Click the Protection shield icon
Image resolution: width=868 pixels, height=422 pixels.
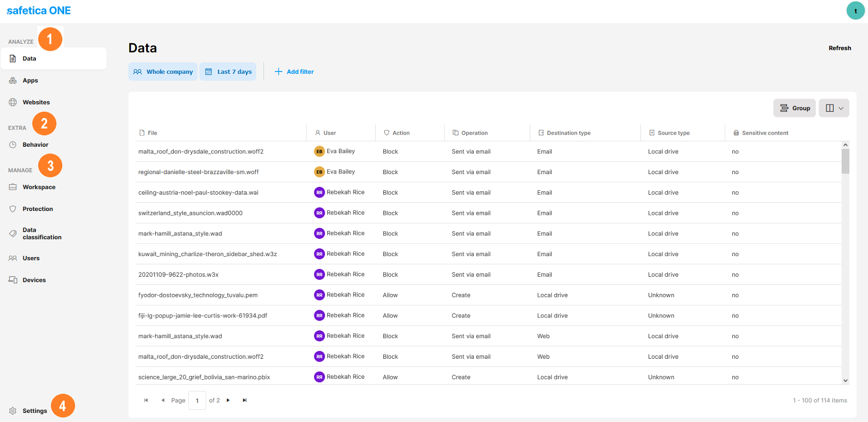click(x=13, y=209)
